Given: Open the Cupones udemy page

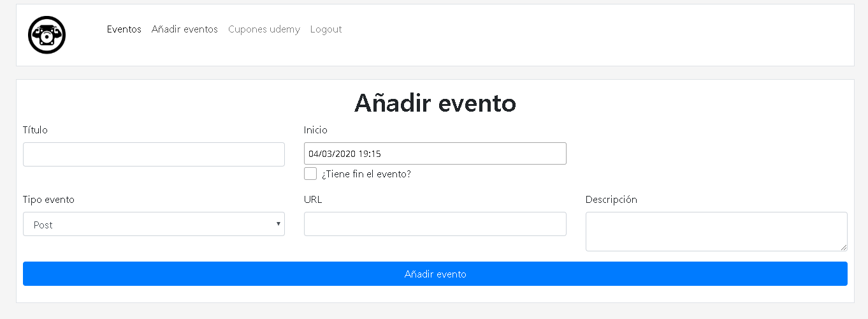Looking at the screenshot, I should click(264, 29).
